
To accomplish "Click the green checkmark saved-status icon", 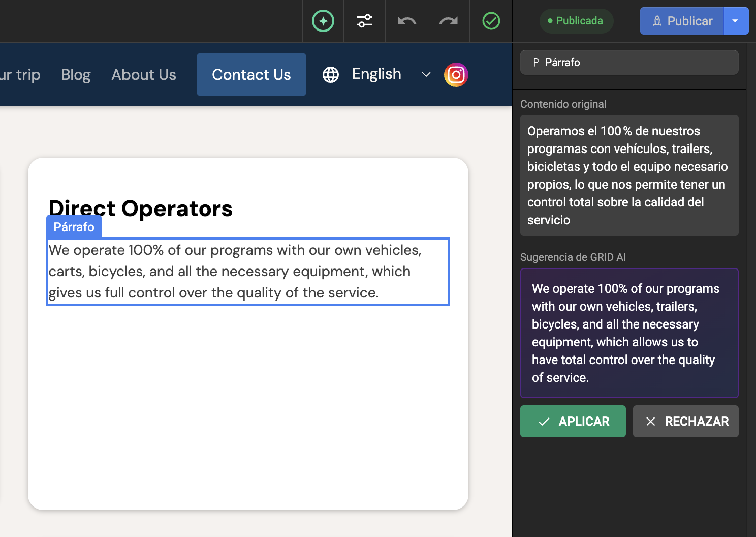I will [x=491, y=21].
